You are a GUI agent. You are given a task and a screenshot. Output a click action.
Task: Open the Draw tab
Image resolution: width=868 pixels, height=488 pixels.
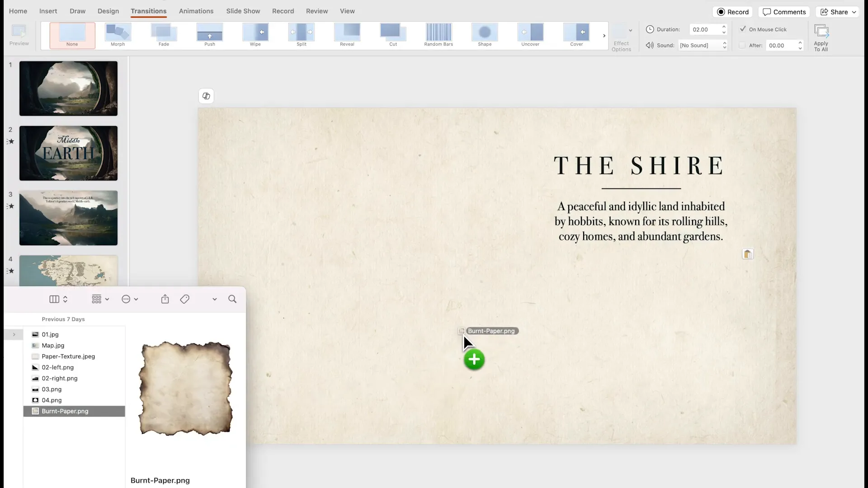[x=77, y=11]
